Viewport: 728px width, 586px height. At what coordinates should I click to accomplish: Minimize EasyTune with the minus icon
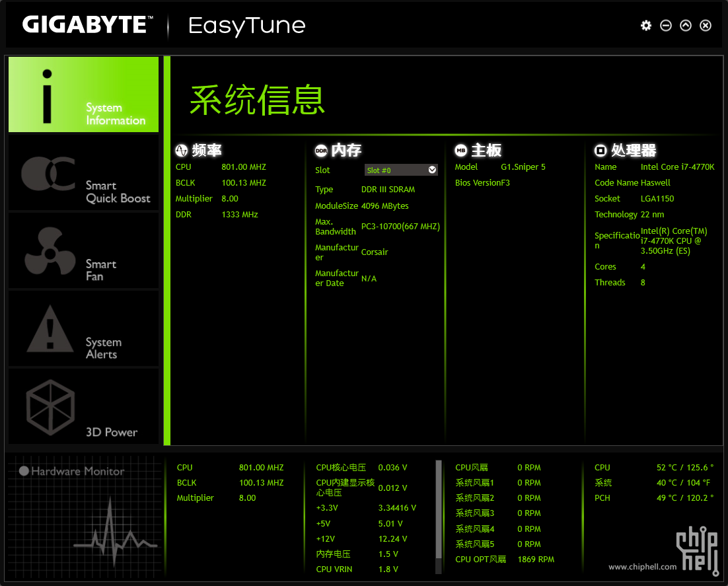[666, 26]
